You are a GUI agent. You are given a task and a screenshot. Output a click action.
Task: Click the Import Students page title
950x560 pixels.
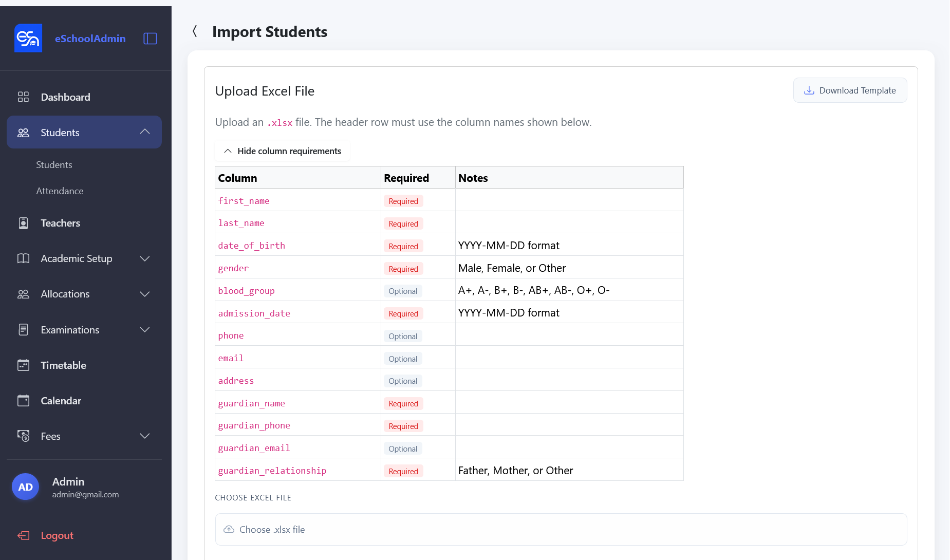(x=269, y=32)
